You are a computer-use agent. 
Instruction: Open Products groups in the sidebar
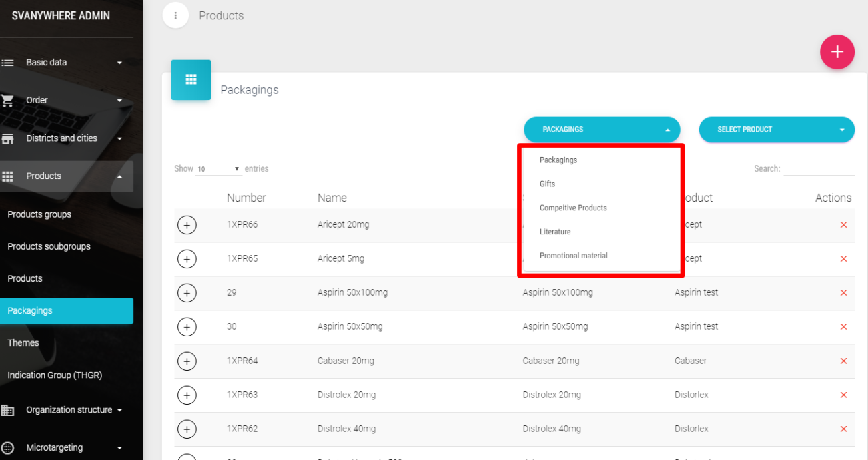[39, 215]
